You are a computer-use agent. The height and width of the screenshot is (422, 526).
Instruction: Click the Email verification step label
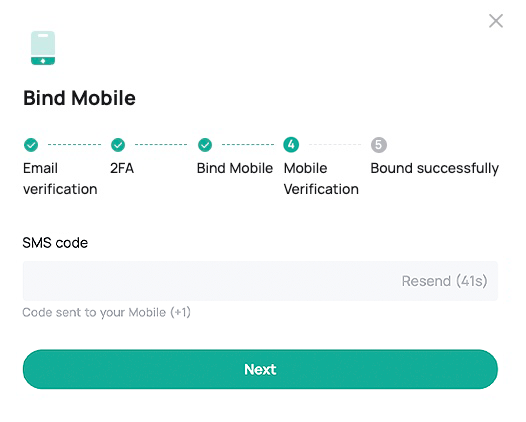pyautogui.click(x=60, y=179)
